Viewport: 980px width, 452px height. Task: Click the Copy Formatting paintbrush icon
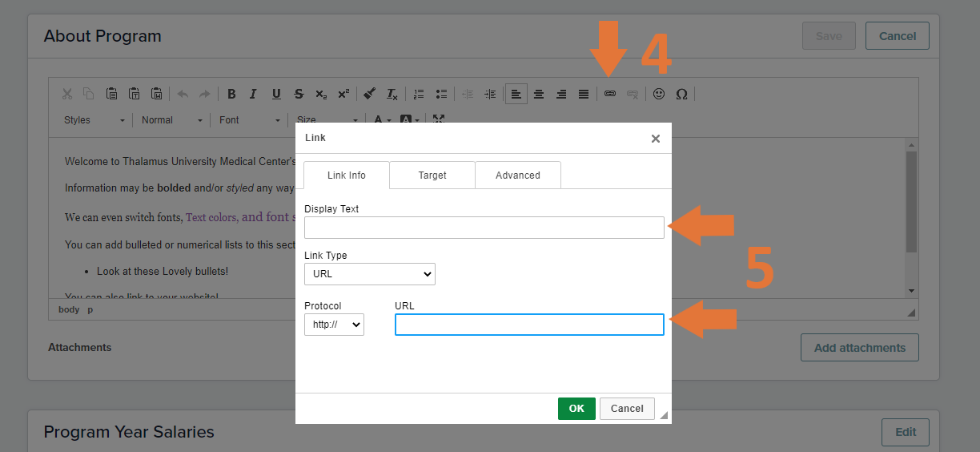point(369,94)
